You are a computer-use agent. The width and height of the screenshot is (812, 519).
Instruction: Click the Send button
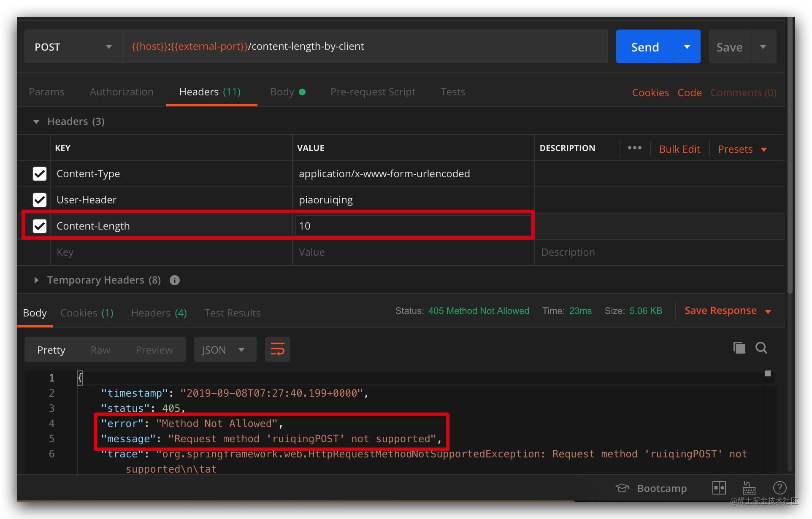pos(644,46)
